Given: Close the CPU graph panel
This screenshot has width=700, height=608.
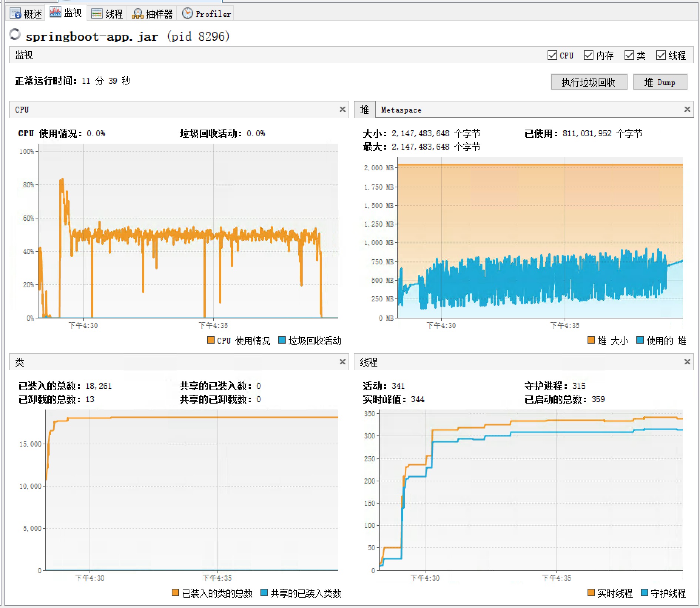Looking at the screenshot, I should (x=343, y=109).
